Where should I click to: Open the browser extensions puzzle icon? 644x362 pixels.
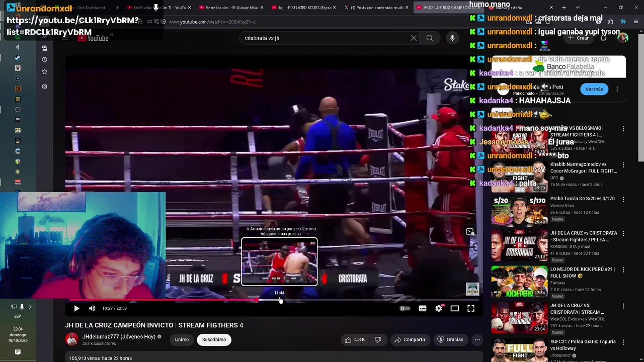(610, 22)
